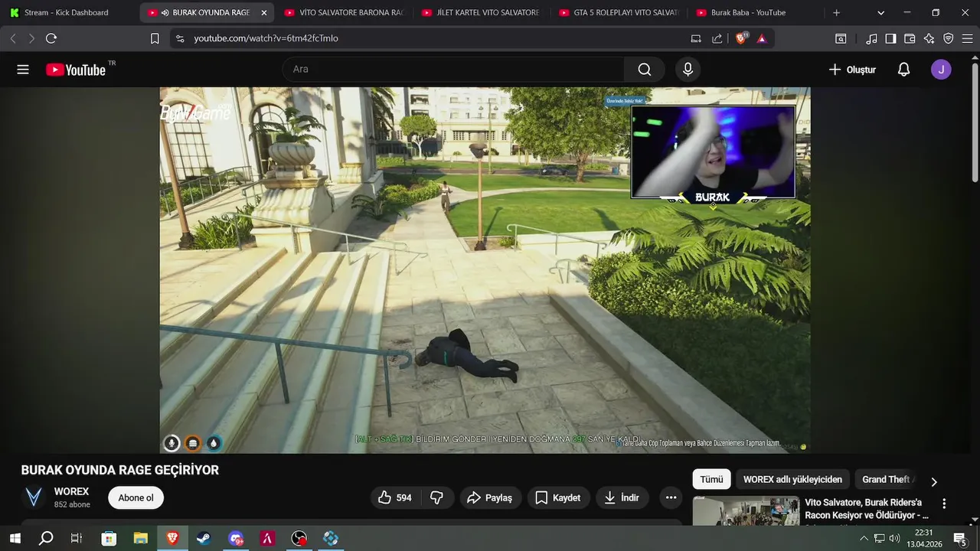The image size is (980, 551).
Task: Open the YouTube hamburger guide menu
Action: click(23, 70)
